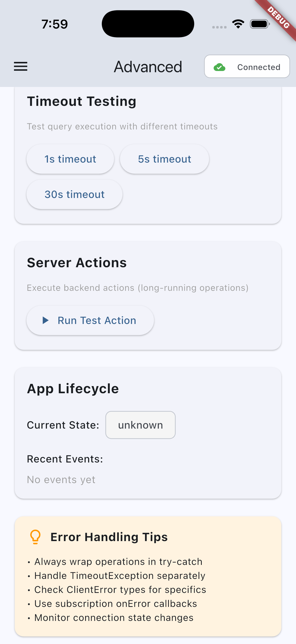The height and width of the screenshot is (644, 296).
Task: Click the green cloud connection icon
Action: point(219,67)
